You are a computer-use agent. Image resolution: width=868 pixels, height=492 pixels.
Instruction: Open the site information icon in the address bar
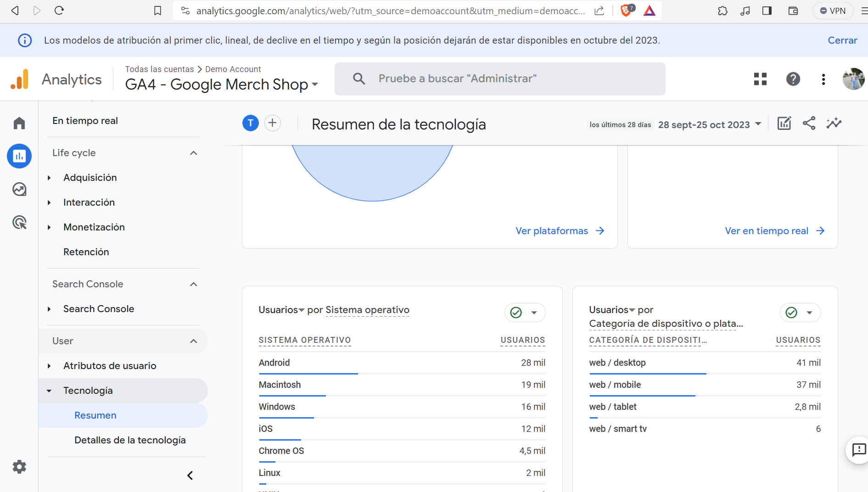(x=185, y=11)
